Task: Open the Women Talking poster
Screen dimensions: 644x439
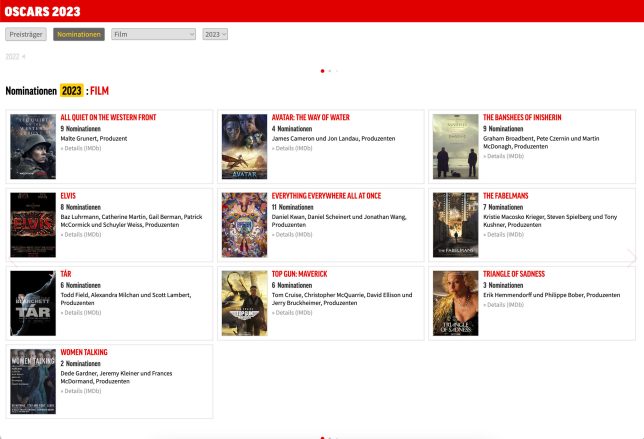Action: pyautogui.click(x=33, y=382)
